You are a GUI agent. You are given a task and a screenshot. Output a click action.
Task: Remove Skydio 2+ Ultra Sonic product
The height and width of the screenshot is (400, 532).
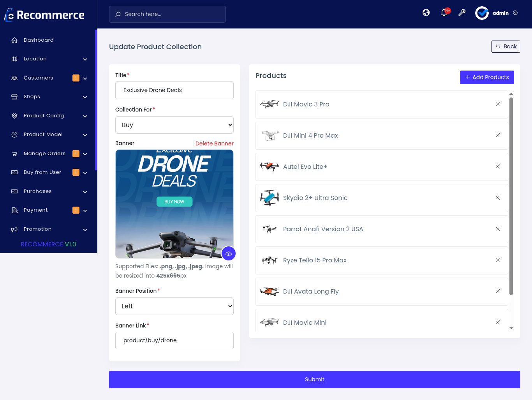(x=498, y=198)
